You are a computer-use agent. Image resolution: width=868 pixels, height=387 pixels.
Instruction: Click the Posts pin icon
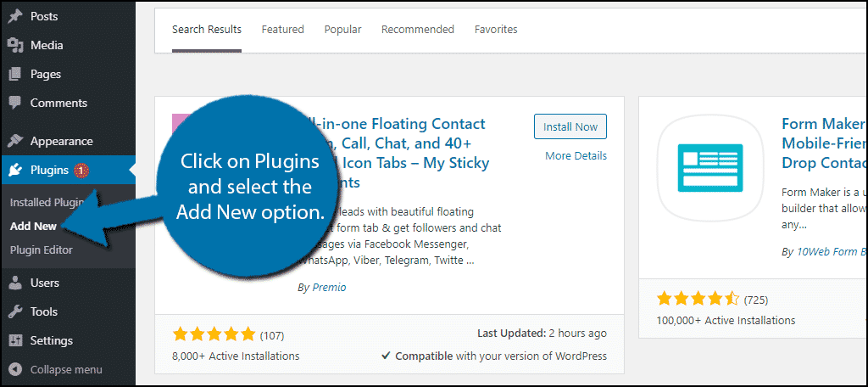[15, 16]
